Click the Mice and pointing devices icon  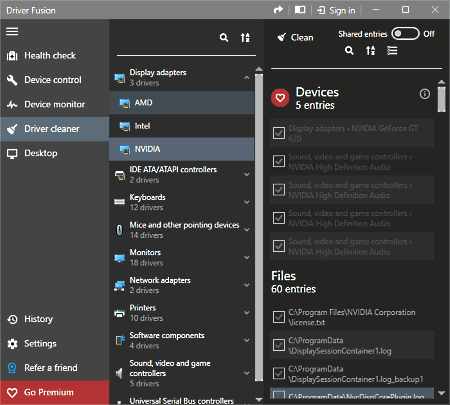(x=119, y=230)
